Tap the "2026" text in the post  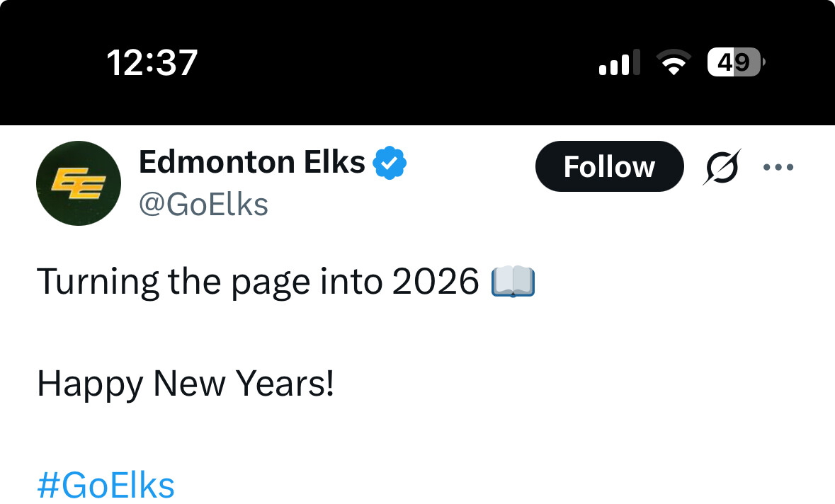click(x=436, y=282)
